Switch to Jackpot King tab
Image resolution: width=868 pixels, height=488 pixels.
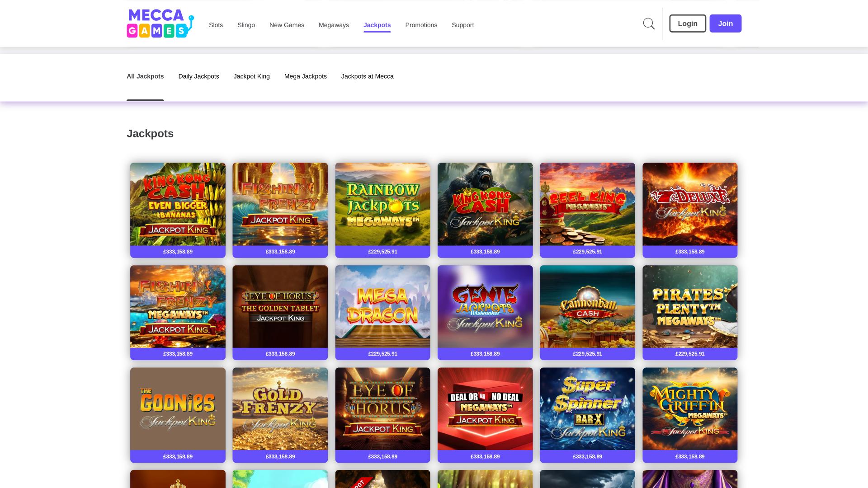251,76
